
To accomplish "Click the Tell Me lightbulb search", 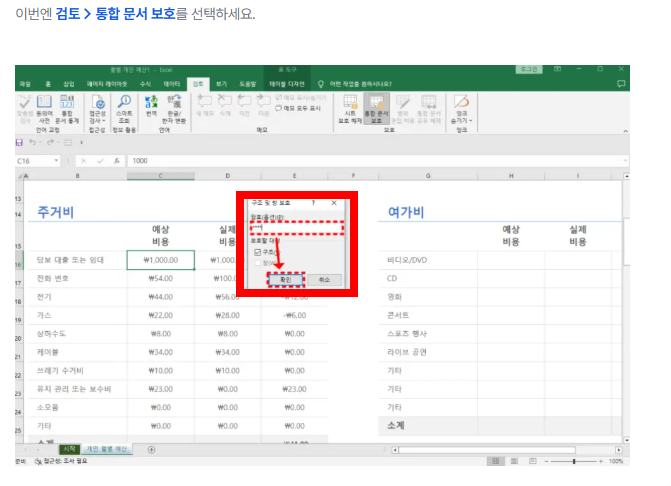I will tap(321, 84).
